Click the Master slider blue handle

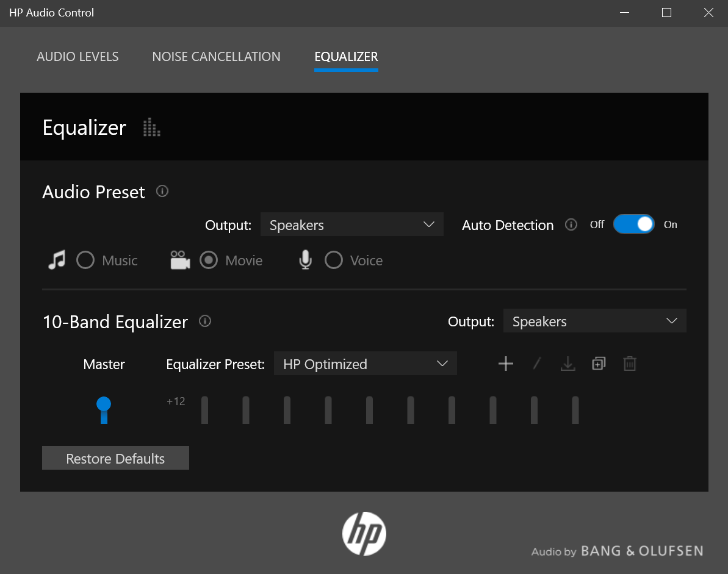coord(104,404)
